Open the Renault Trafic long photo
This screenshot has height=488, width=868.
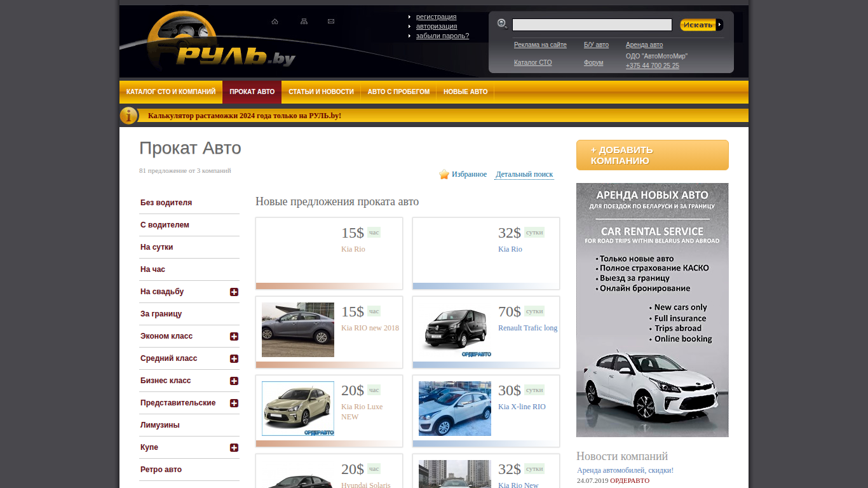pyautogui.click(x=455, y=330)
